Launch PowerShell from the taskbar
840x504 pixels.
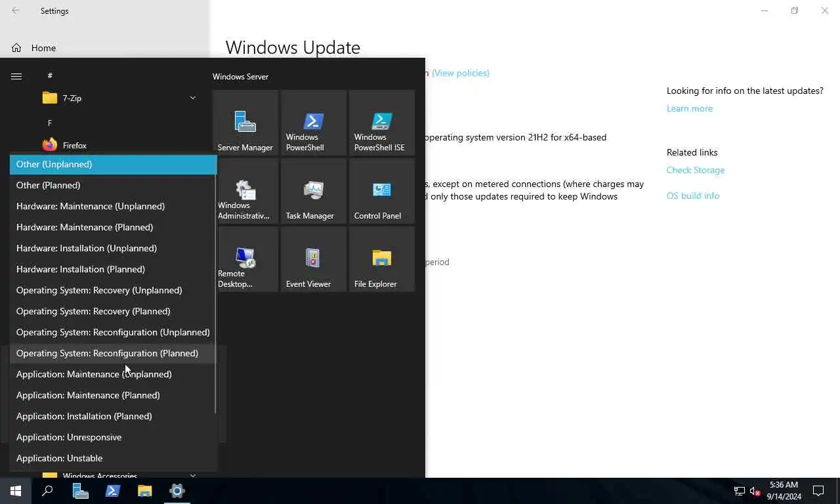112,491
